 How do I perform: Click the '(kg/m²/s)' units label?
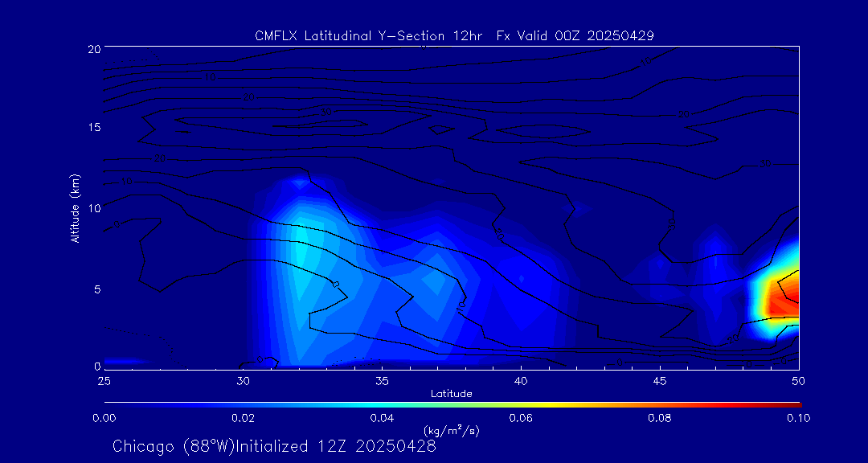(x=451, y=430)
